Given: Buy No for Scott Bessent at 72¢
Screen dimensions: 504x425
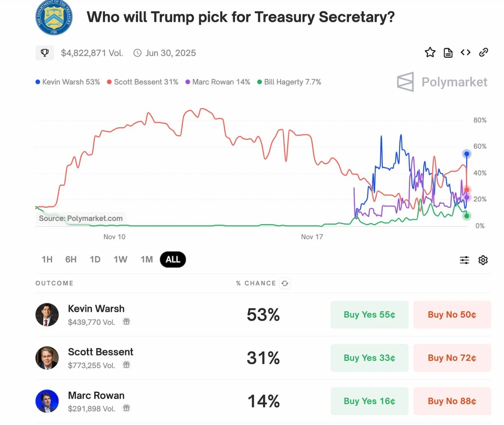Looking at the screenshot, I should pos(452,358).
